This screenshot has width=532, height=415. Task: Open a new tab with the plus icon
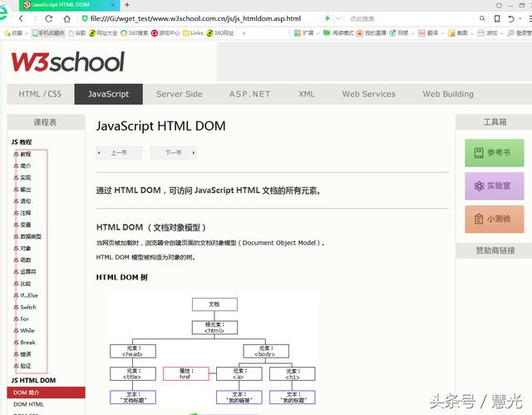(127, 5)
